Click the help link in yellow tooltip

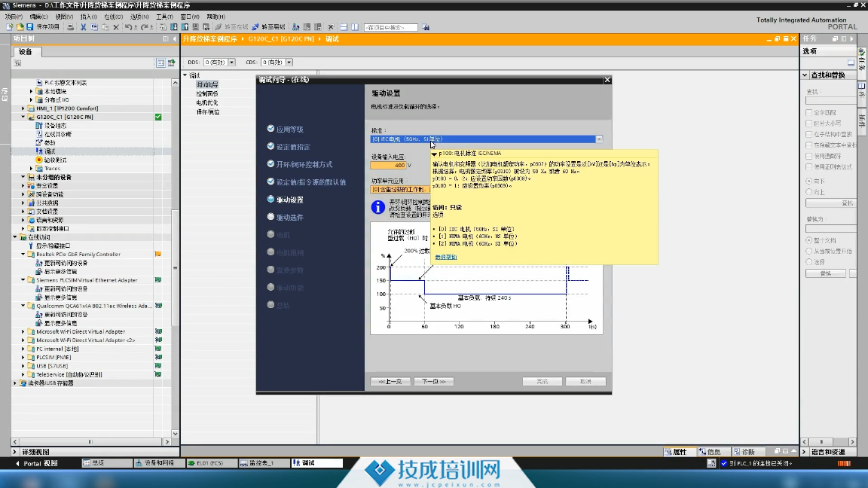(445, 257)
